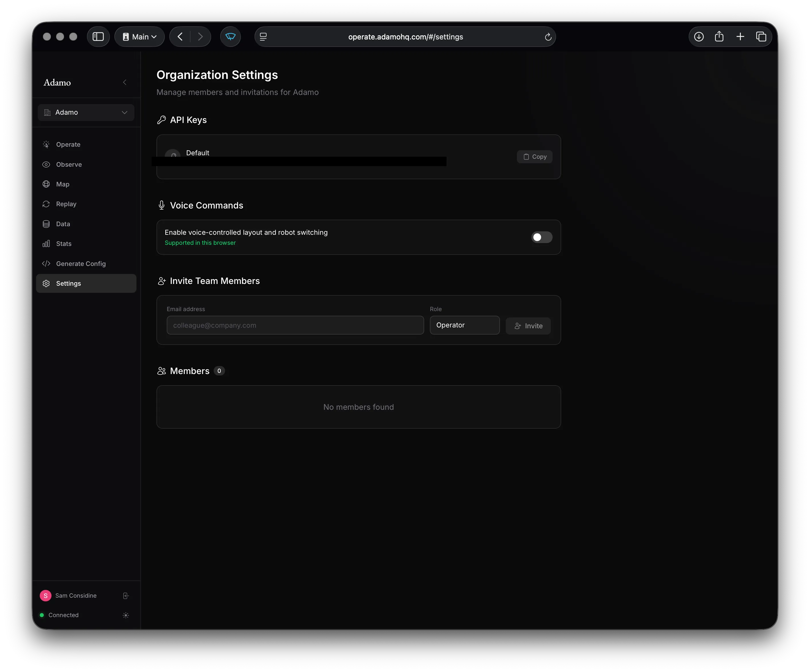
Task: Click the Invite Team Members heading
Action: pyautogui.click(x=215, y=281)
